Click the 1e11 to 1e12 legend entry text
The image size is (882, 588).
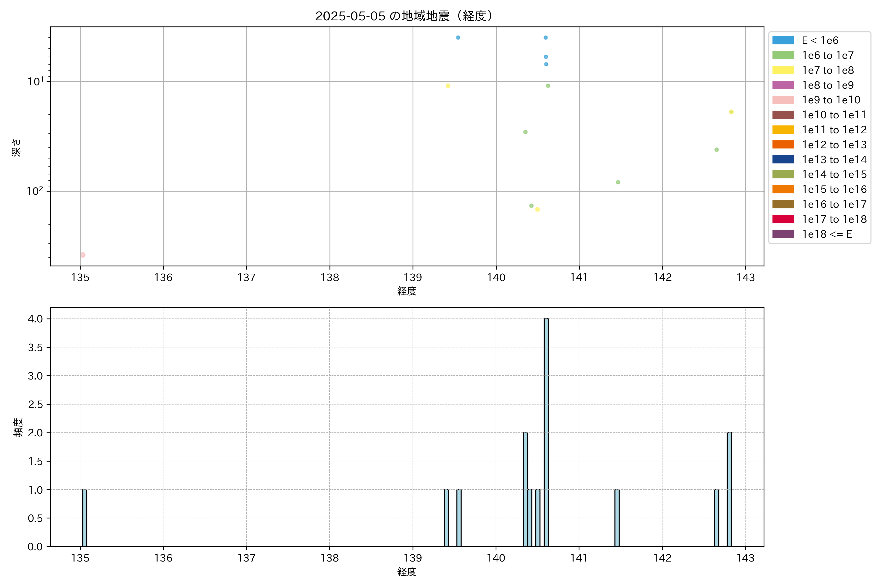[834, 130]
